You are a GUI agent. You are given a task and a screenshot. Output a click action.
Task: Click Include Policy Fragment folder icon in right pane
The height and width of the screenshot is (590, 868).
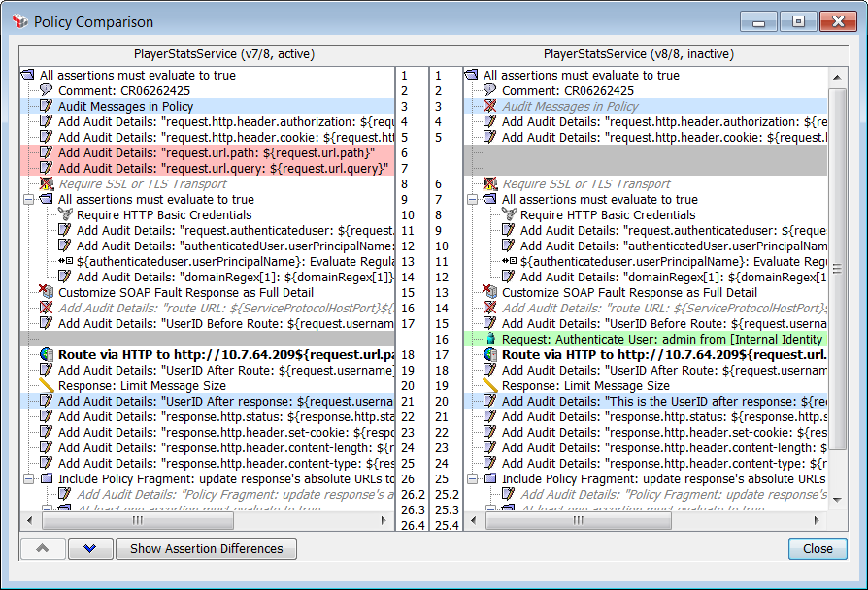tap(490, 479)
